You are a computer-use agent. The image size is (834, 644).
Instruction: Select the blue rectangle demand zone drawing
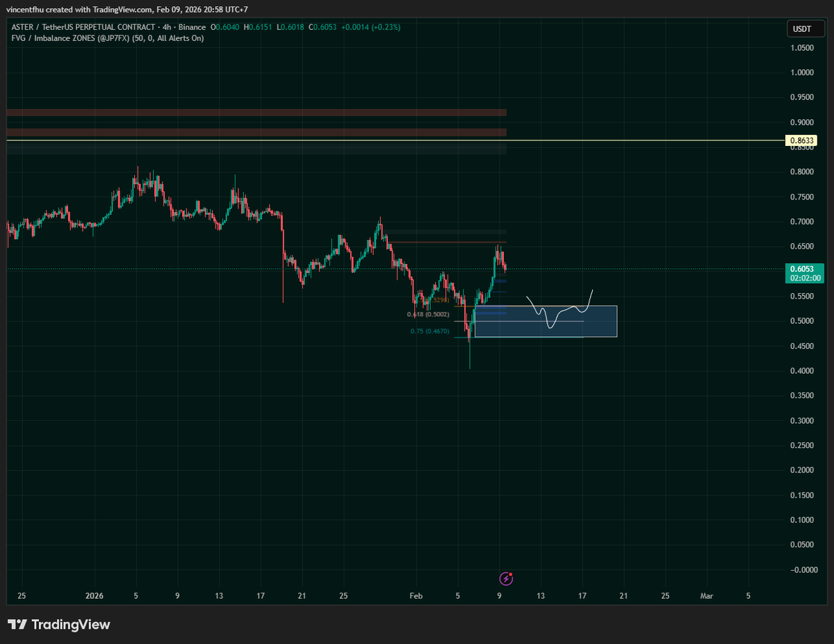point(546,322)
